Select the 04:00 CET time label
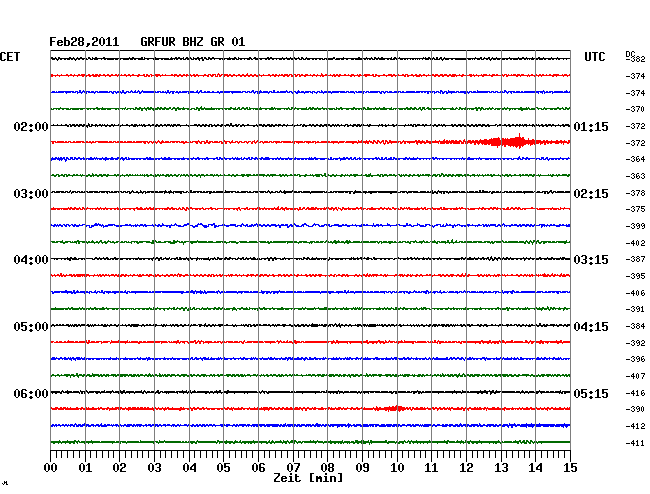The height and width of the screenshot is (494, 650). 31,260
